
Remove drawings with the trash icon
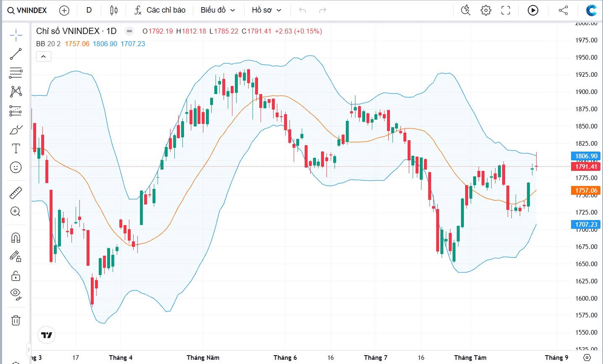pos(16,320)
